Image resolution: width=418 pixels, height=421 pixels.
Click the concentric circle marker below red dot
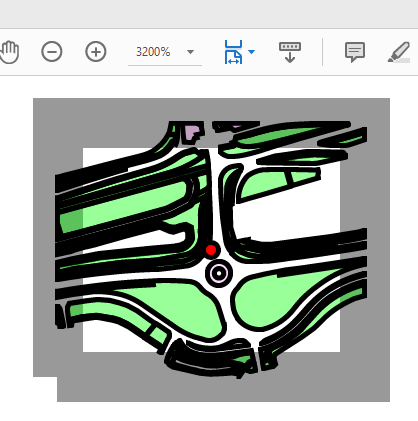(219, 273)
